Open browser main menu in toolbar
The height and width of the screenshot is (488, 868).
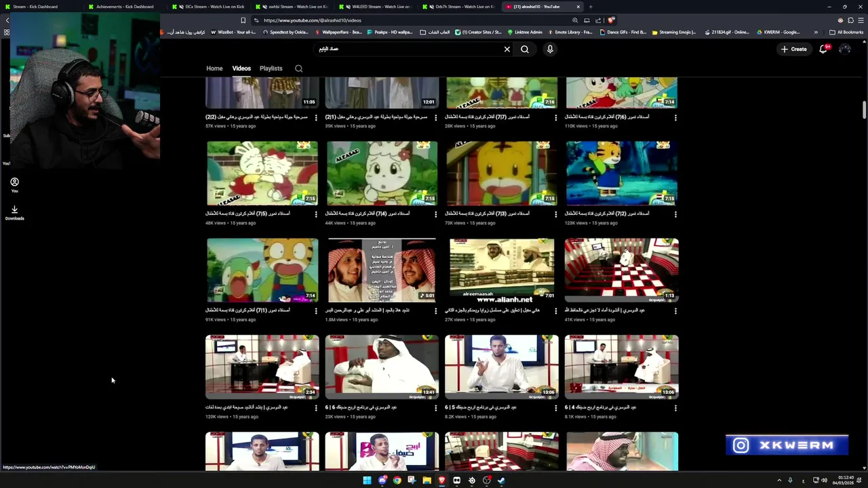tap(860, 20)
